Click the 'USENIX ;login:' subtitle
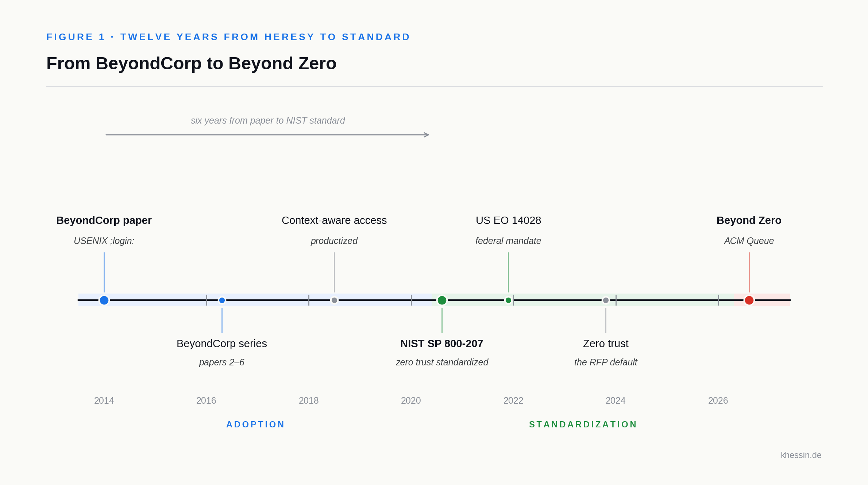868x485 pixels. [x=104, y=241]
